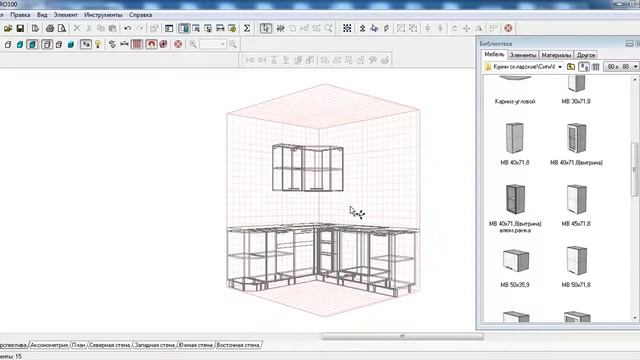640x360 pixels.
Task: Open the room properties window icon
Action: click(169, 28)
